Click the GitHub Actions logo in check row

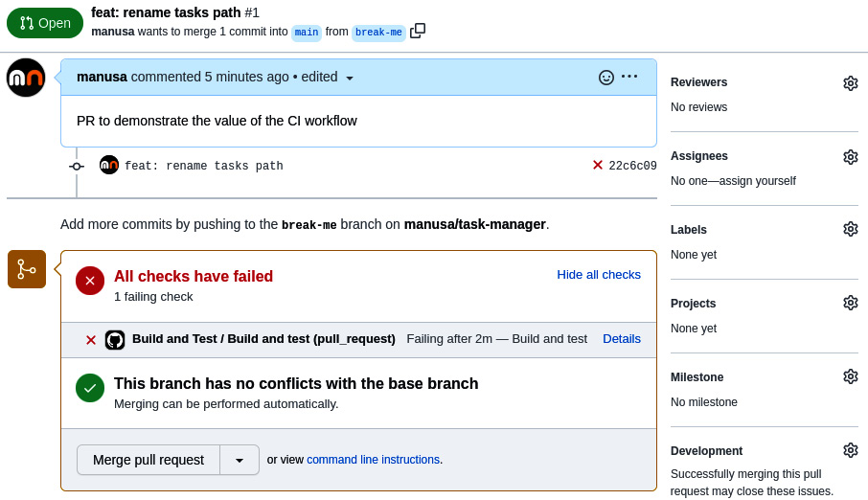(115, 339)
